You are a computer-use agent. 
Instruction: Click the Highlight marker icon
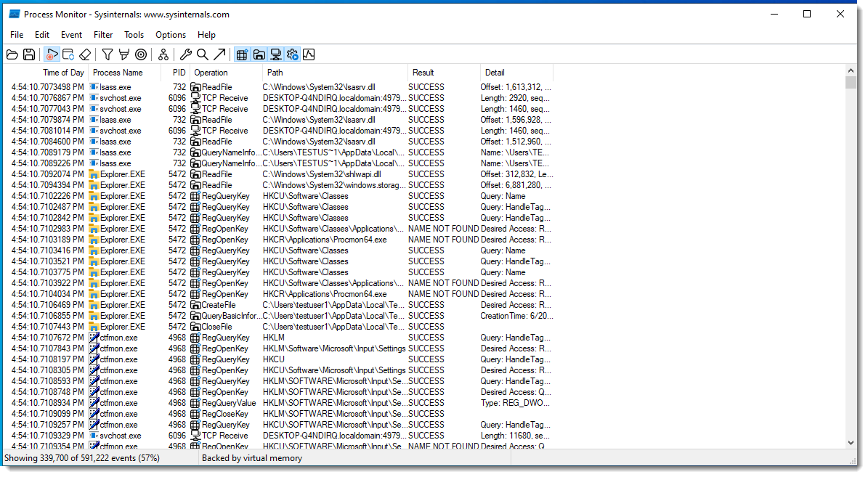click(123, 54)
